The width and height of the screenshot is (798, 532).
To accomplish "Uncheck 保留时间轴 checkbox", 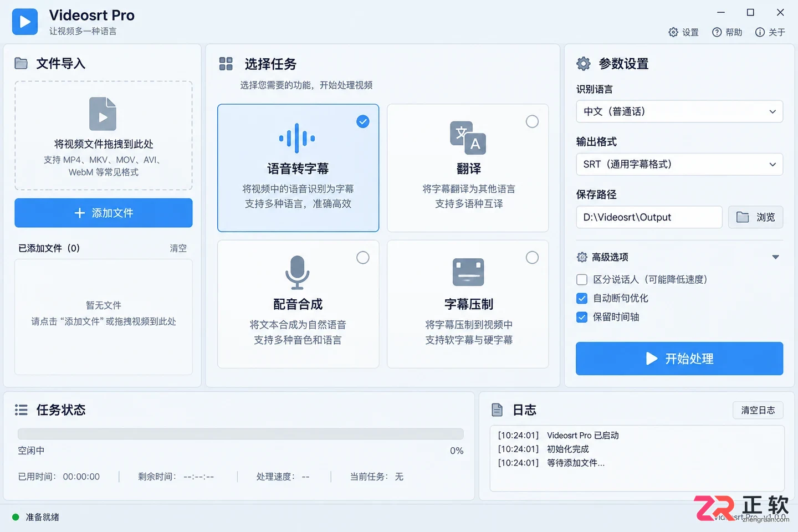I will pos(582,317).
